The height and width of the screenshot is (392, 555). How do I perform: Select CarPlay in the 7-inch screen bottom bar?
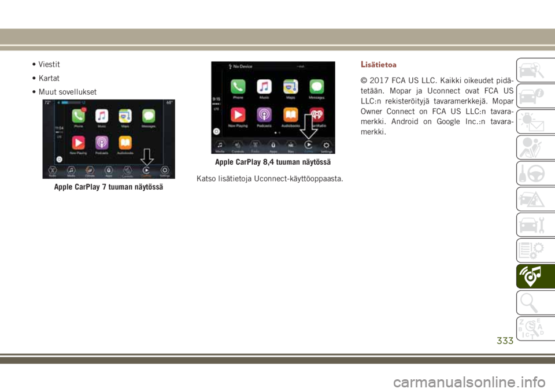point(146,171)
